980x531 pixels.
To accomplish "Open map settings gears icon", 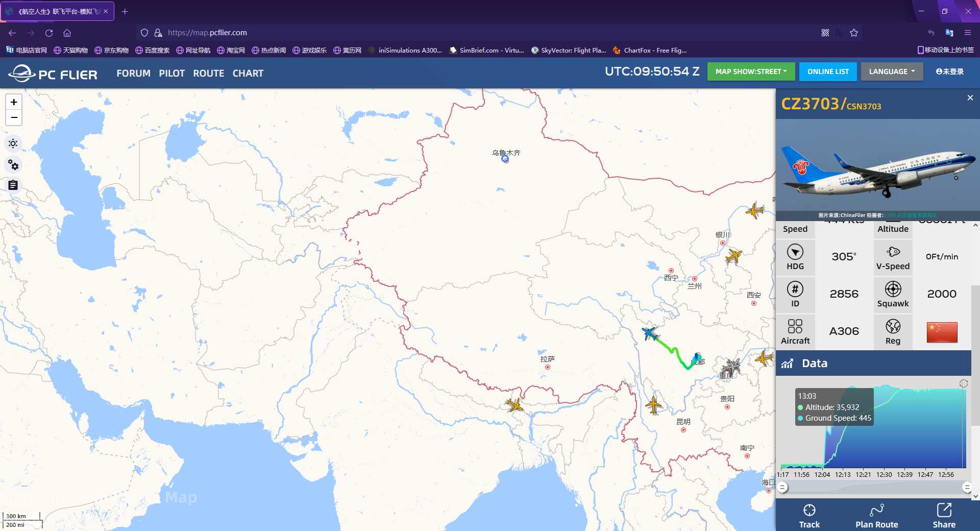I will pyautogui.click(x=13, y=165).
